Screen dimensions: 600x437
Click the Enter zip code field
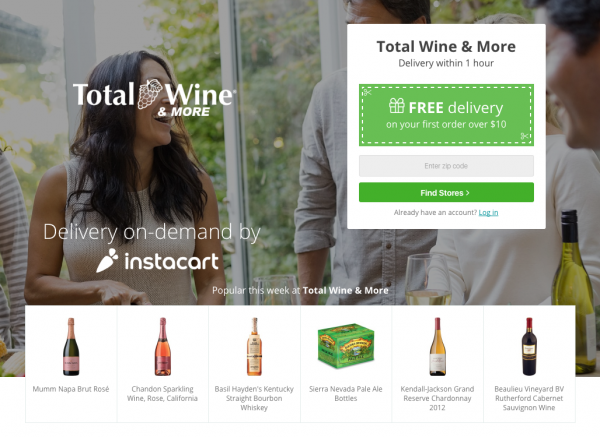click(x=446, y=166)
